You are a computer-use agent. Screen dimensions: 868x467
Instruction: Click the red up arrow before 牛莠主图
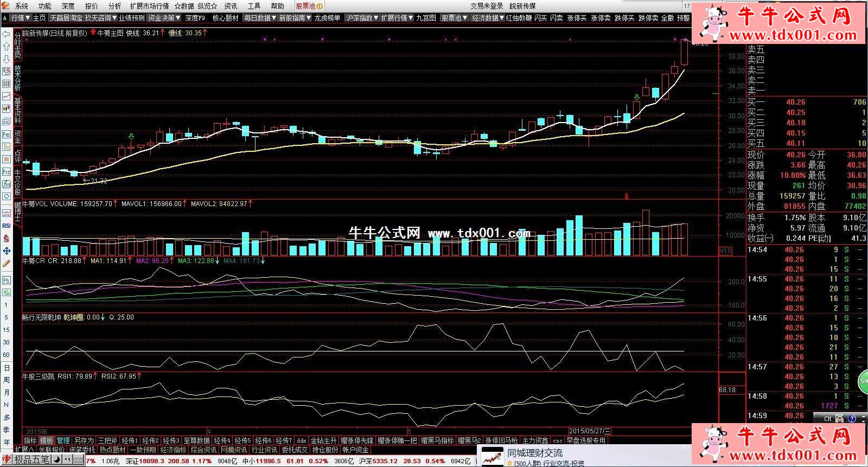click(93, 33)
